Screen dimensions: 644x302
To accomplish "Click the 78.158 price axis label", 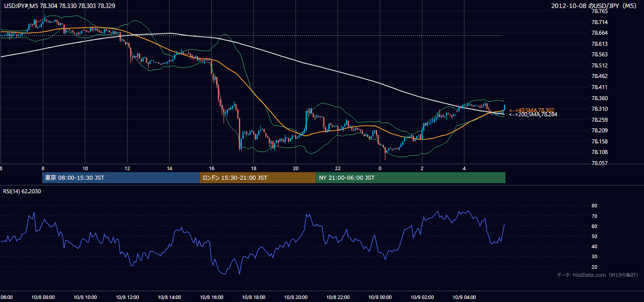I will (x=600, y=141).
